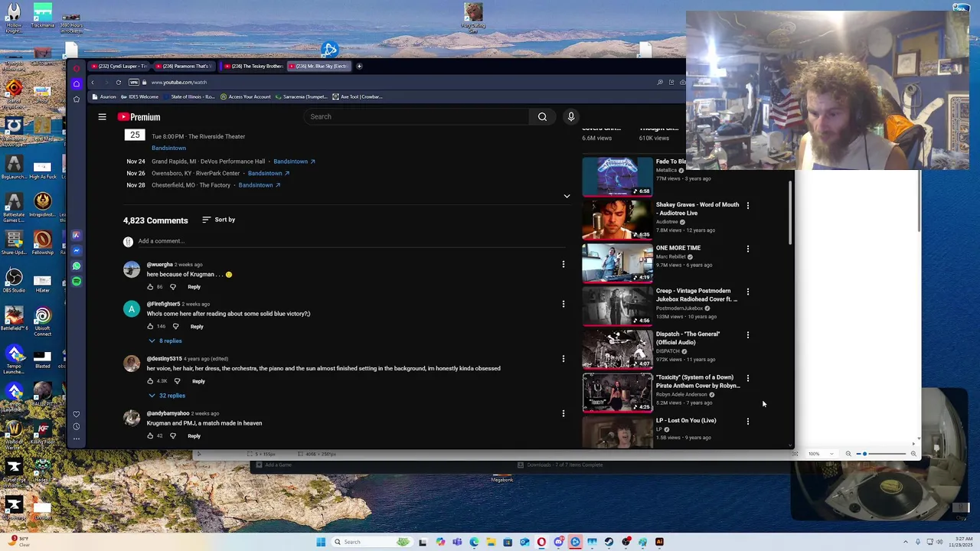Open Opera menu logo in sidebar
The height and width of the screenshot is (551, 980).
(76, 68)
